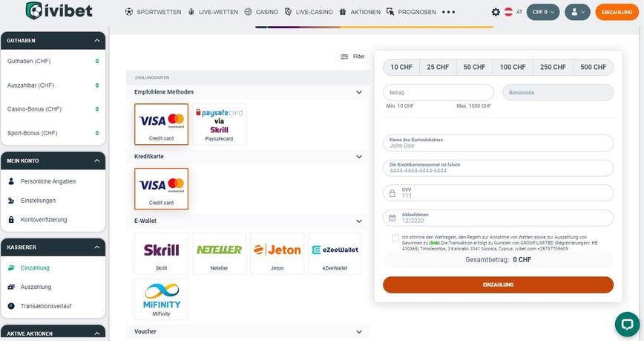This screenshot has height=341, width=644.
Task: Click the ivibet shield logo
Action: tap(35, 12)
